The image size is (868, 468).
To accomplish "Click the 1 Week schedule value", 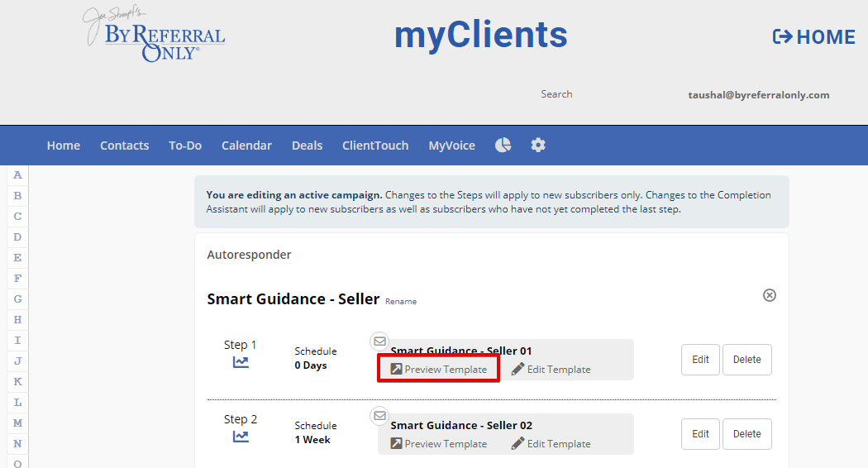I will coord(312,440).
